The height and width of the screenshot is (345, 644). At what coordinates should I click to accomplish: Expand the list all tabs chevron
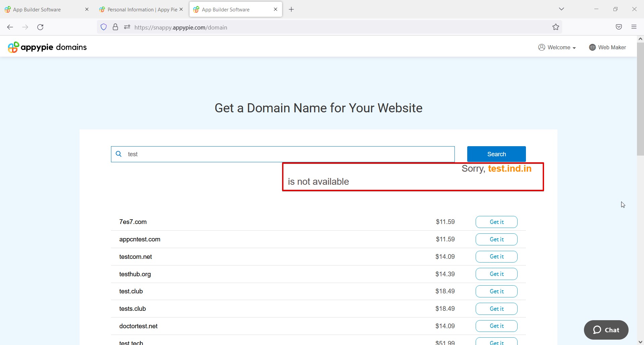[561, 9]
